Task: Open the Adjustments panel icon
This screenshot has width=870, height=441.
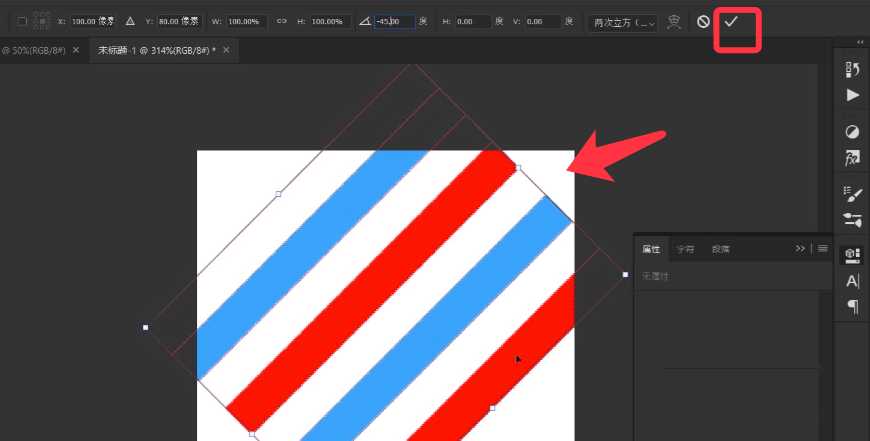Action: (x=852, y=132)
